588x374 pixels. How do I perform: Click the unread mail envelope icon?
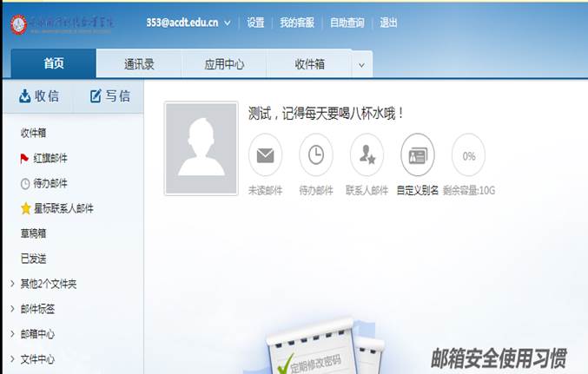tap(265, 156)
